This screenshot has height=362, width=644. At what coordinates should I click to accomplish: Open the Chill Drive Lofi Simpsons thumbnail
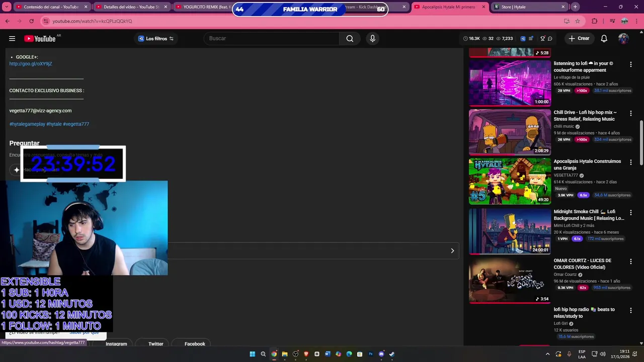click(510, 132)
